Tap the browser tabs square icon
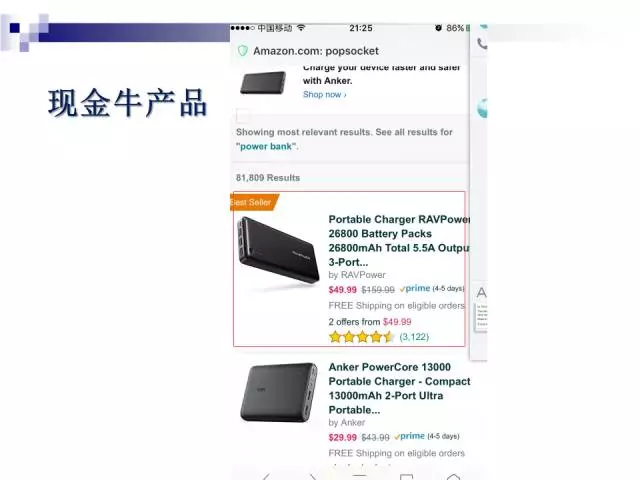Image resolution: width=640 pixels, height=480 pixels. tap(407, 477)
